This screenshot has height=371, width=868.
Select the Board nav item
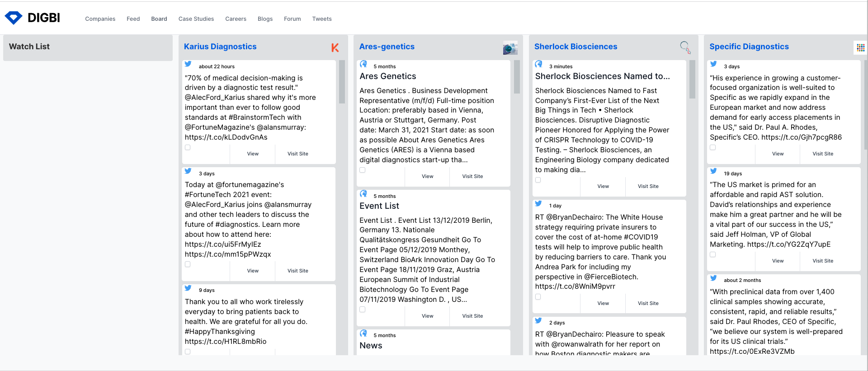[159, 19]
